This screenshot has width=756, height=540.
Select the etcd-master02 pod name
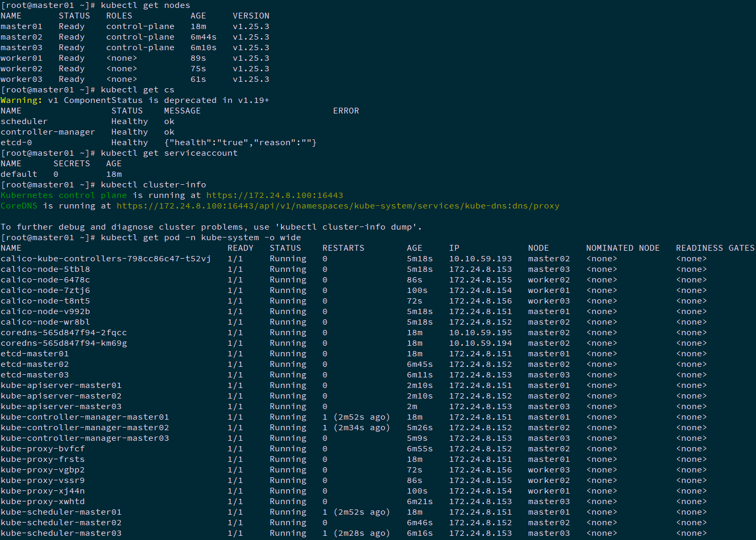35,364
